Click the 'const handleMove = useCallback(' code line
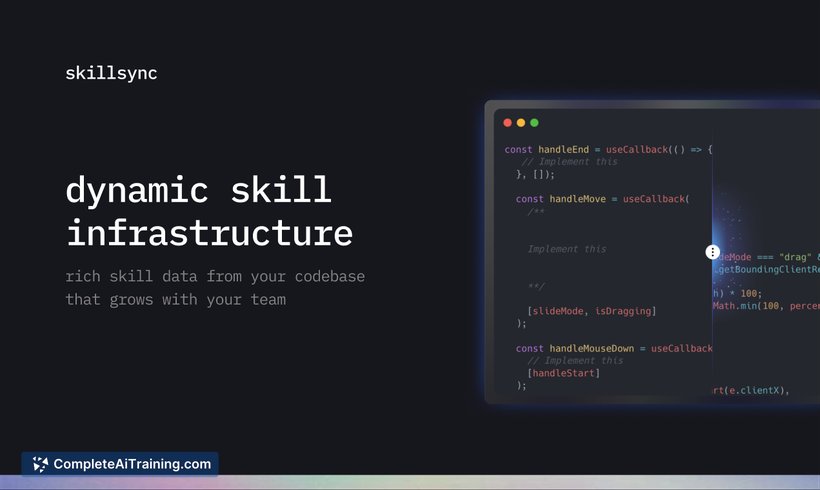The height and width of the screenshot is (490, 820). pos(602,199)
